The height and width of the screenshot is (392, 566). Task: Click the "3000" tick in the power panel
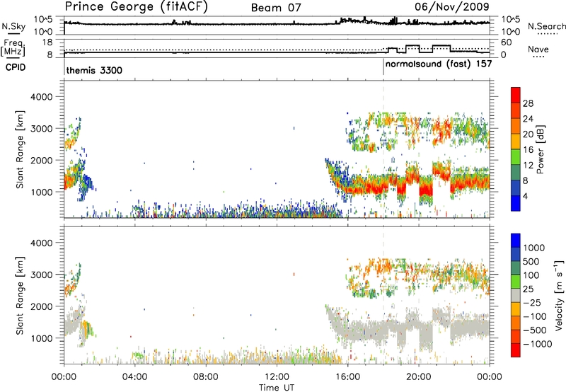(41, 129)
